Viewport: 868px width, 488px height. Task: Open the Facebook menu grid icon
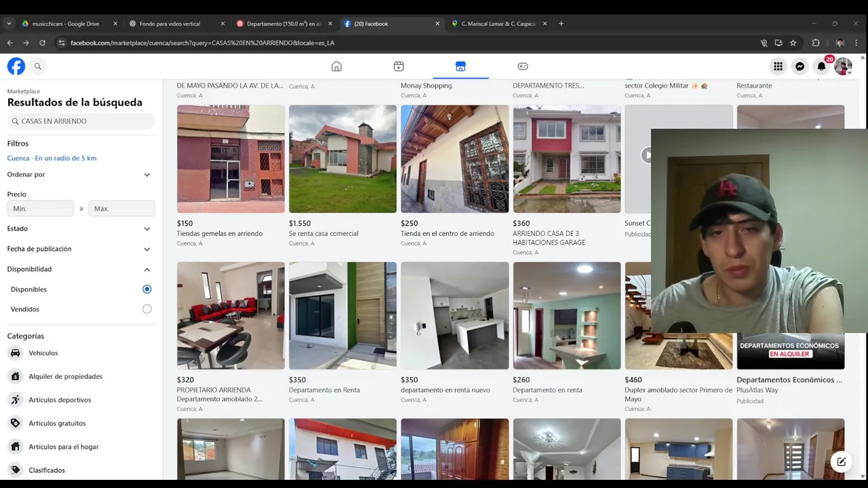(778, 66)
